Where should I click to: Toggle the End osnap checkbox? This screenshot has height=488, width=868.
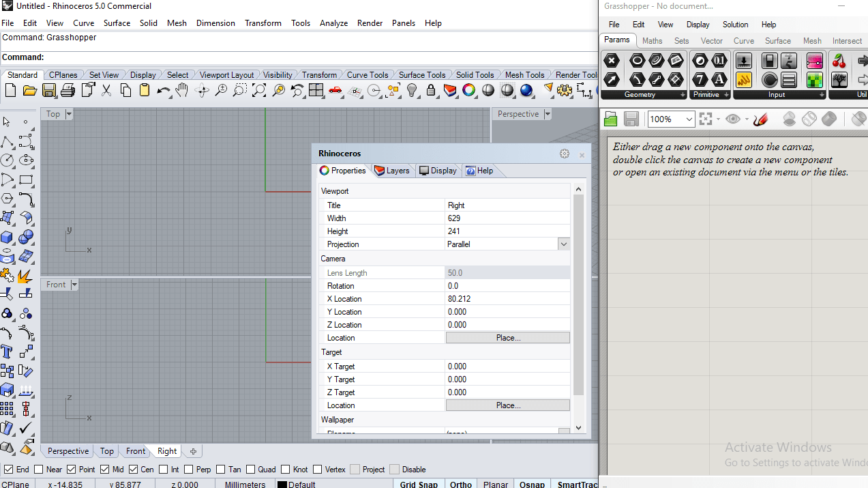point(9,470)
